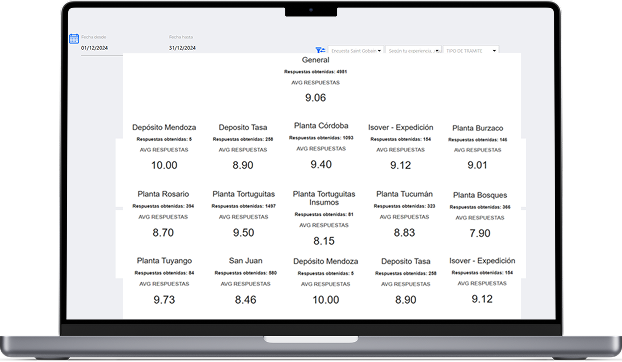Select the Planta Tuyango card title
Image resolution: width=622 pixels, height=362 pixels.
pyautogui.click(x=164, y=260)
